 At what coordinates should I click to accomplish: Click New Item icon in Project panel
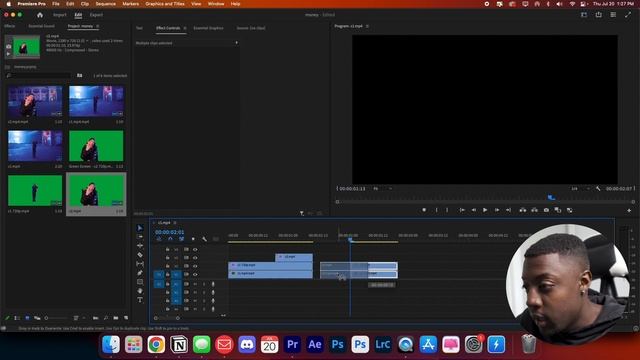(126, 318)
